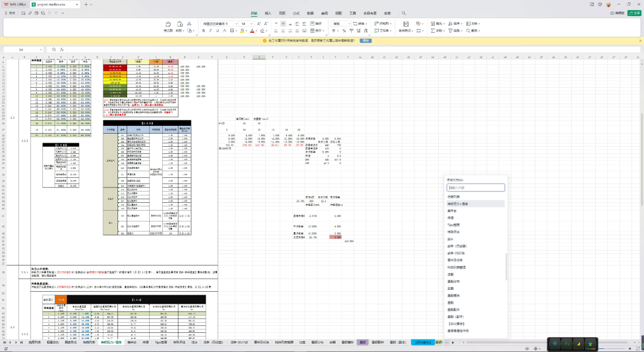Toggle underline formatting
Screen dimensions: 644x352
(x=217, y=31)
